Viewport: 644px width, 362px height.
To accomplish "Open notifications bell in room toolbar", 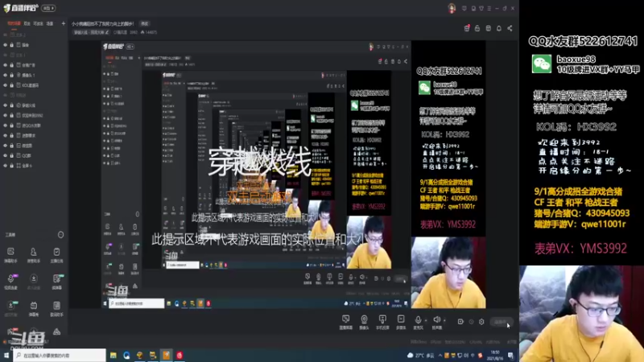I will [x=499, y=28].
